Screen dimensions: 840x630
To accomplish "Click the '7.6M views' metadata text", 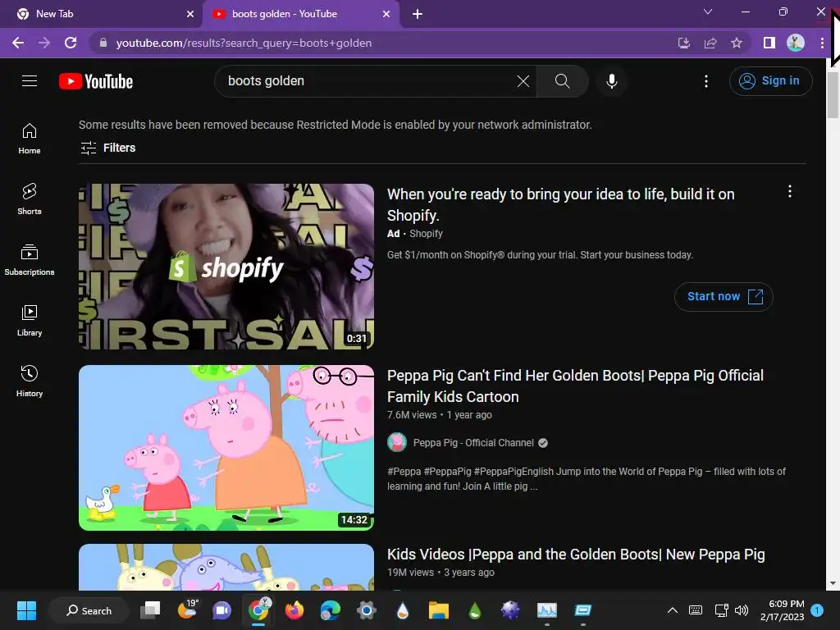I will point(412,414).
